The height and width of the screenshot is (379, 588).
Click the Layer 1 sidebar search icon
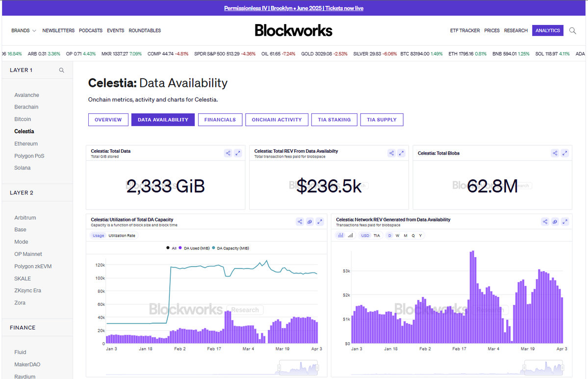coord(62,70)
